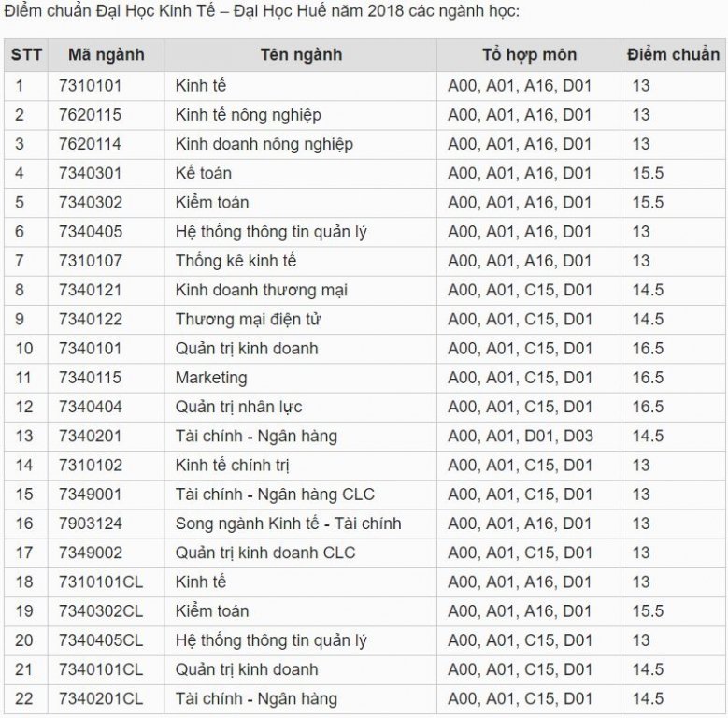728x718 pixels.
Task: Select the 'Điểm chuẩn' column header
Action: 673,55
